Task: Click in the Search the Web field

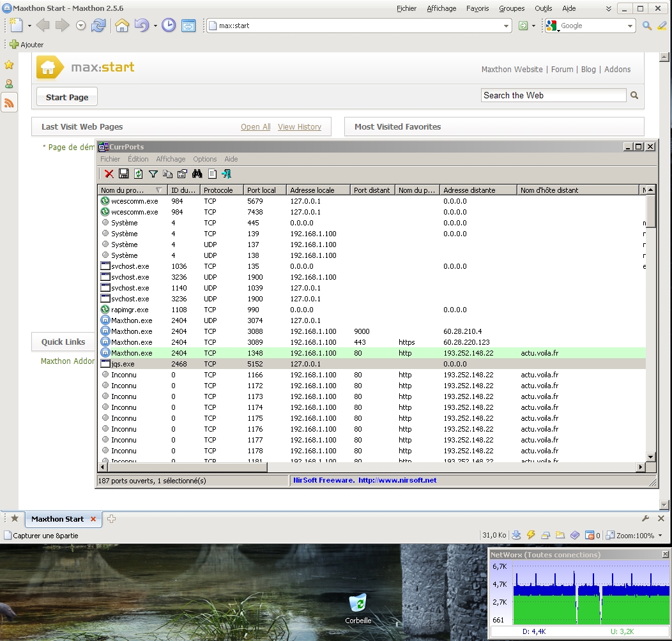Action: [553, 96]
